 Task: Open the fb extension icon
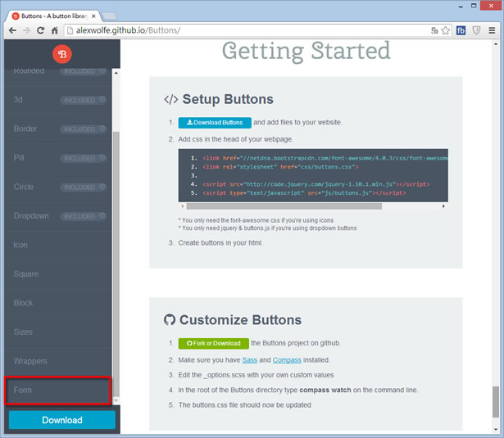click(461, 30)
